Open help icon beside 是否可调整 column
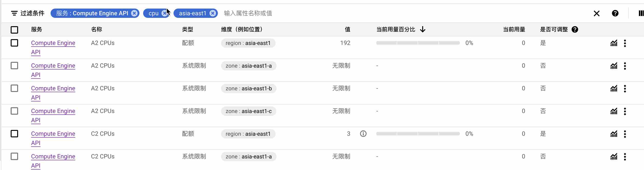Screen dimensions: 644x170 (x=575, y=29)
